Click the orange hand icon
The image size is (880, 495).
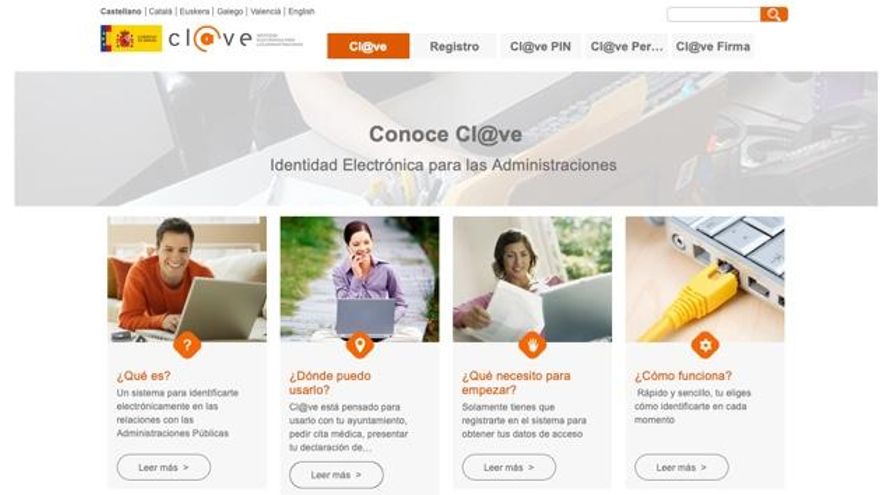(533, 345)
